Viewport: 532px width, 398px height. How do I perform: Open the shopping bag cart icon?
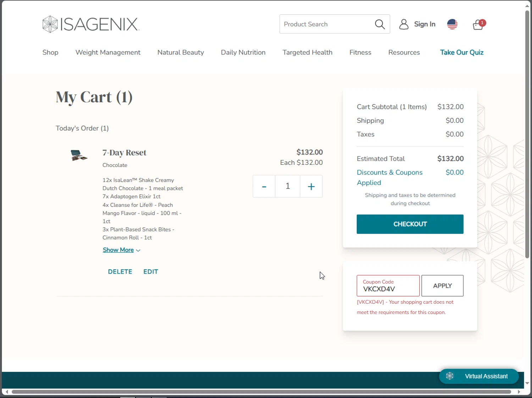pyautogui.click(x=479, y=24)
